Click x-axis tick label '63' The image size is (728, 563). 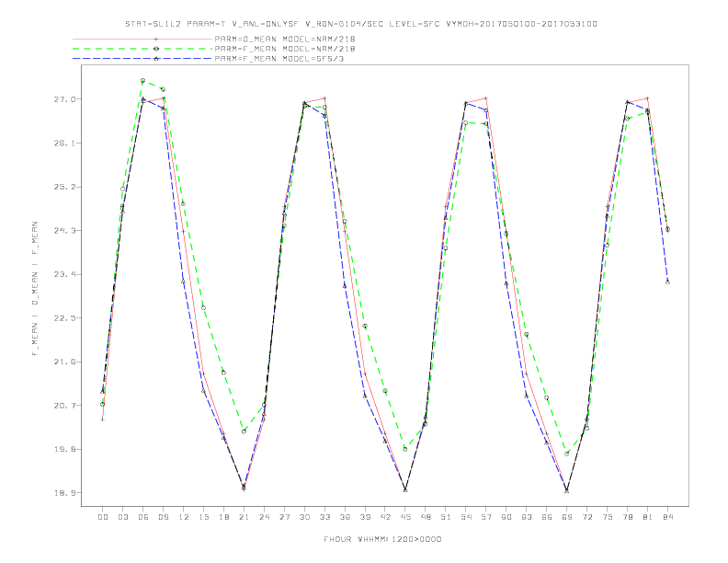(527, 517)
